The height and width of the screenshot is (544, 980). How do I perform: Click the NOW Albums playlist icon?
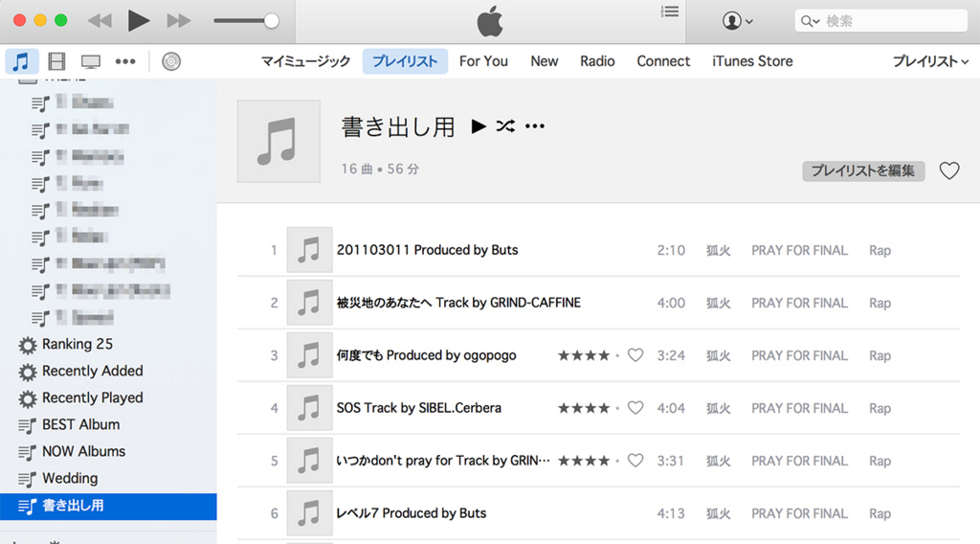coord(27,453)
